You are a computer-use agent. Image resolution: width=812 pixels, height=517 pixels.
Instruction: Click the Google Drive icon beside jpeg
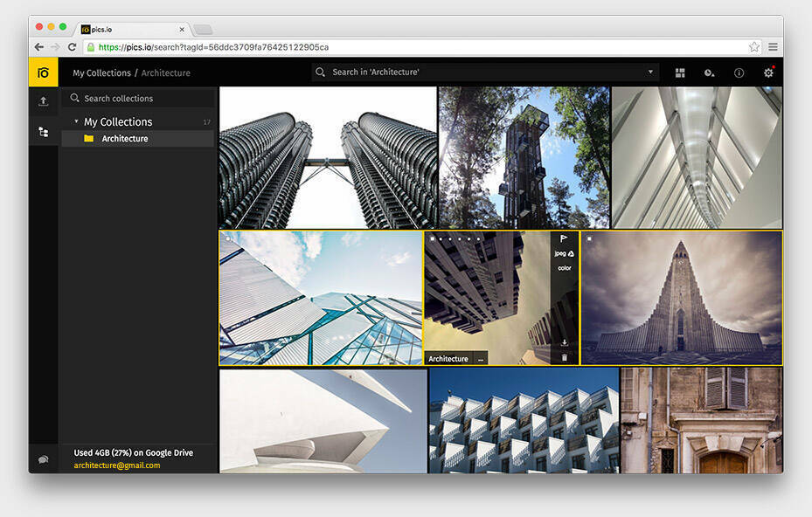click(x=571, y=253)
